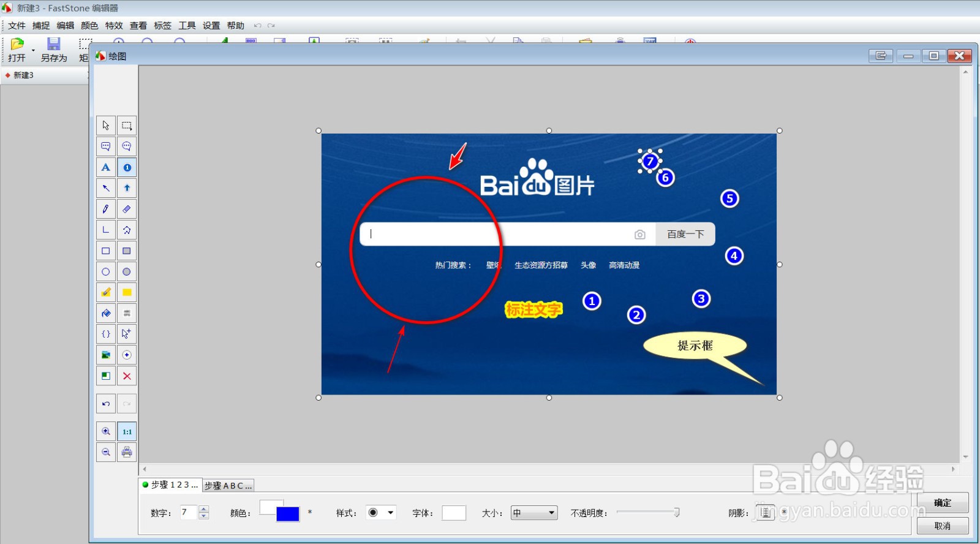Open the canvas background/edge tool
Screen dimensions: 980x544
pos(105,376)
